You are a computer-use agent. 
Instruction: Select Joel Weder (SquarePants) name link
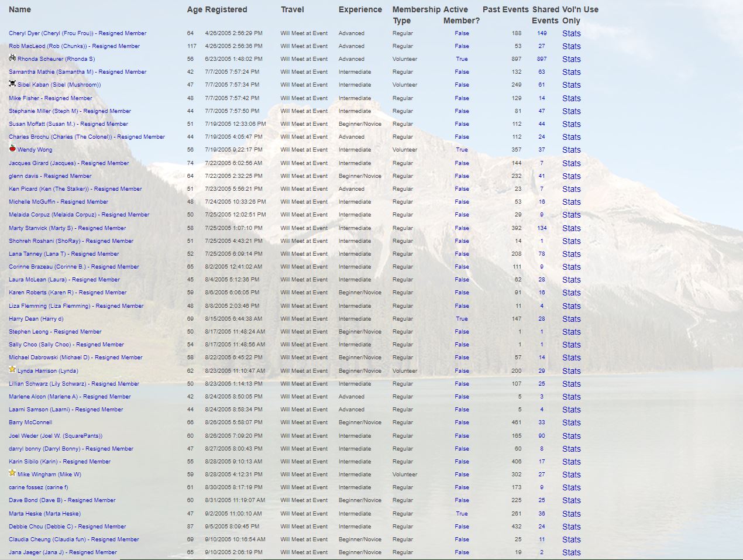pos(56,436)
